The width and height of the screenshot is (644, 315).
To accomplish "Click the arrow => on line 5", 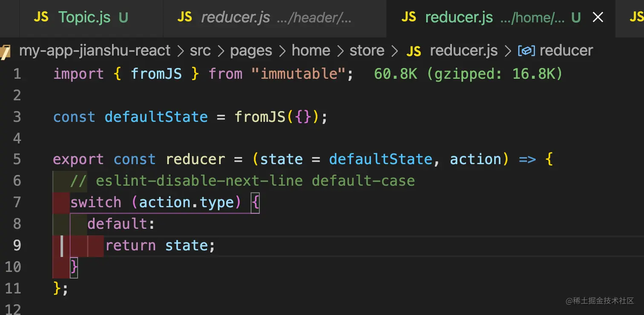I will pos(527,159).
